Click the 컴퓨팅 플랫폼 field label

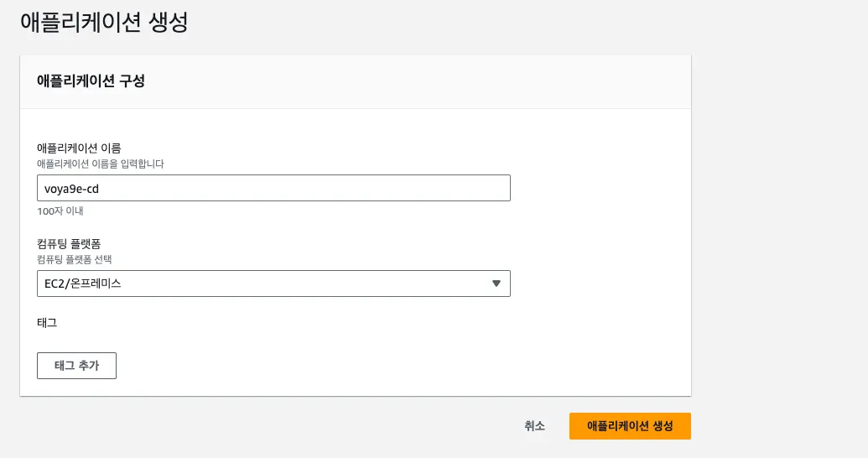[x=69, y=244]
